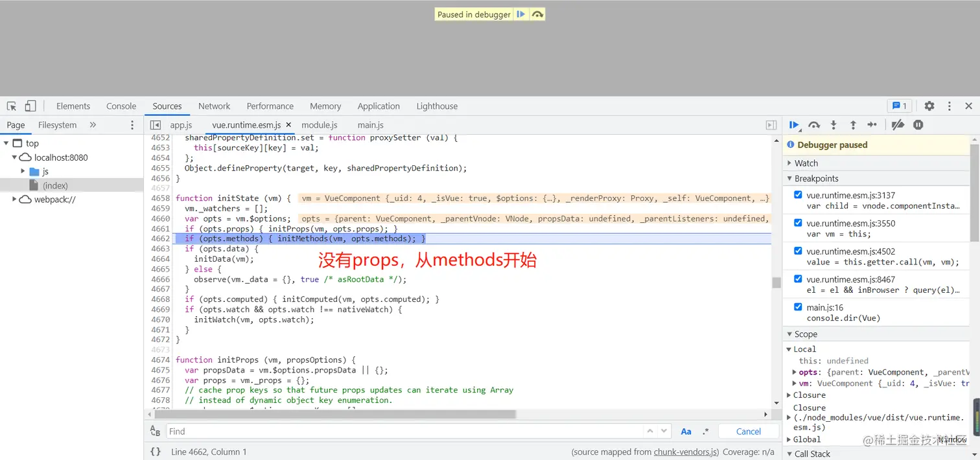Screen dimensions: 980x460
Task: Toggle device toolbar icon
Action: [30, 106]
